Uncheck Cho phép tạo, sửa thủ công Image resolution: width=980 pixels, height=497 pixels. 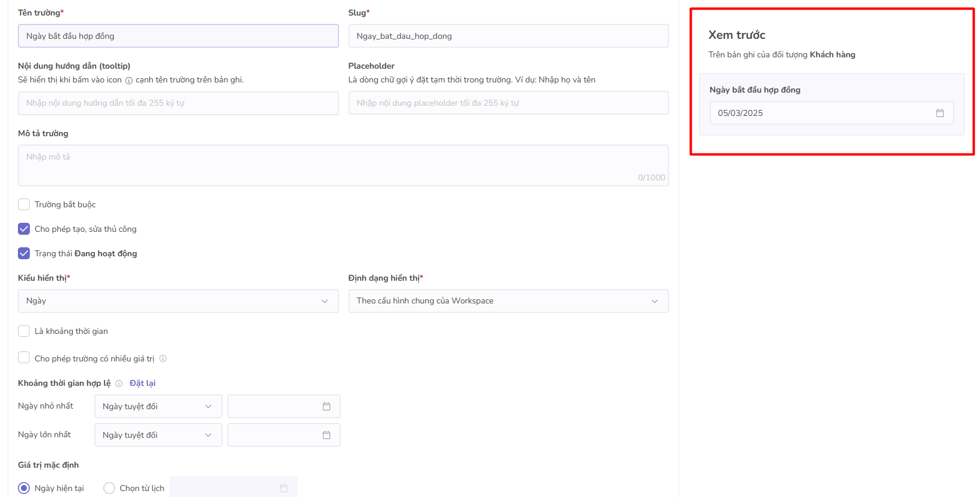click(24, 229)
